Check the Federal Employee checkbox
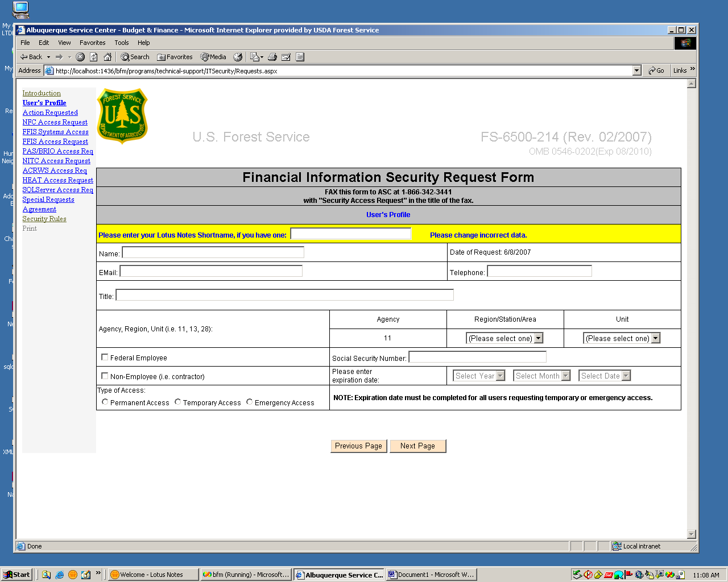The height and width of the screenshot is (582, 728). (x=105, y=357)
